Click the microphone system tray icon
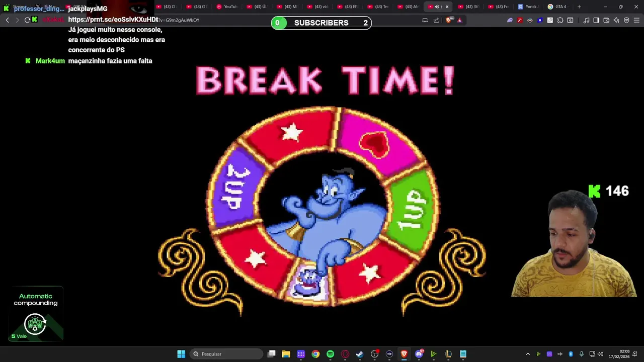644x362 pixels. point(582,354)
